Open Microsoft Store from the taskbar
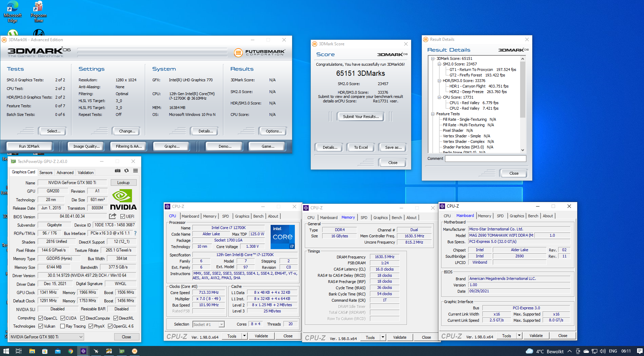The width and height of the screenshot is (644, 356). pyautogui.click(x=45, y=351)
